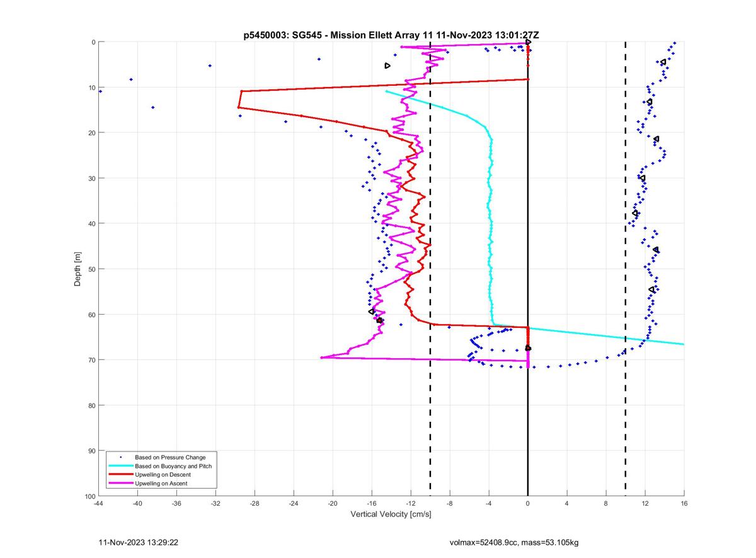The image size is (756, 558).
Task: Click ascent triangle marker at 38 m depth
Action: click(x=635, y=213)
